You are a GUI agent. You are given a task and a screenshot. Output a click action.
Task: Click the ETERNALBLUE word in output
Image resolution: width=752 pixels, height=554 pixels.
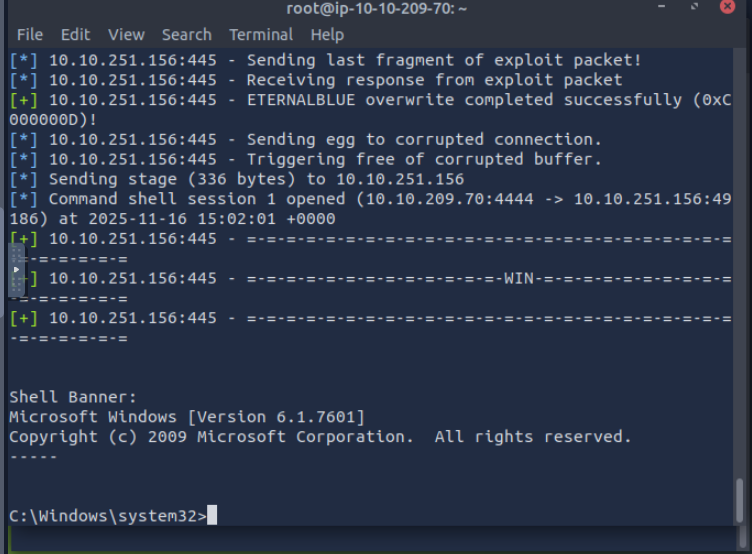(305, 100)
